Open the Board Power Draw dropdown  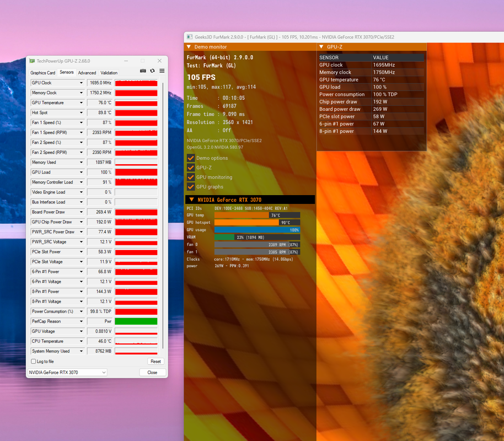click(x=81, y=212)
